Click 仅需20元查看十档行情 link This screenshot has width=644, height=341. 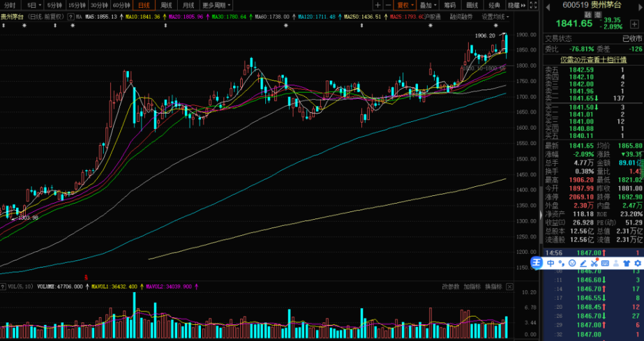594,60
